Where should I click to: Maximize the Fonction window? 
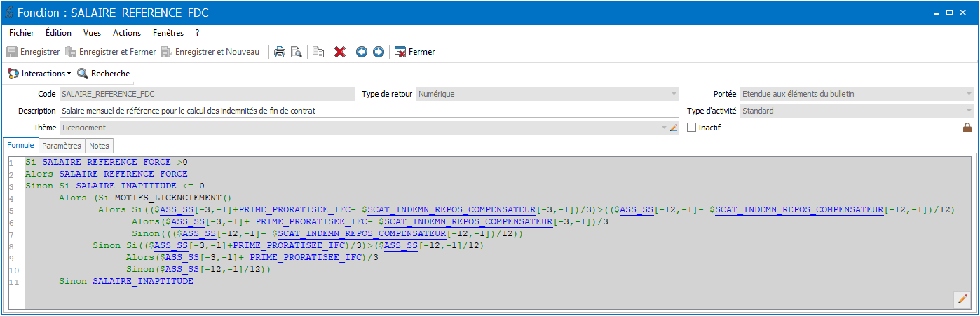950,13
